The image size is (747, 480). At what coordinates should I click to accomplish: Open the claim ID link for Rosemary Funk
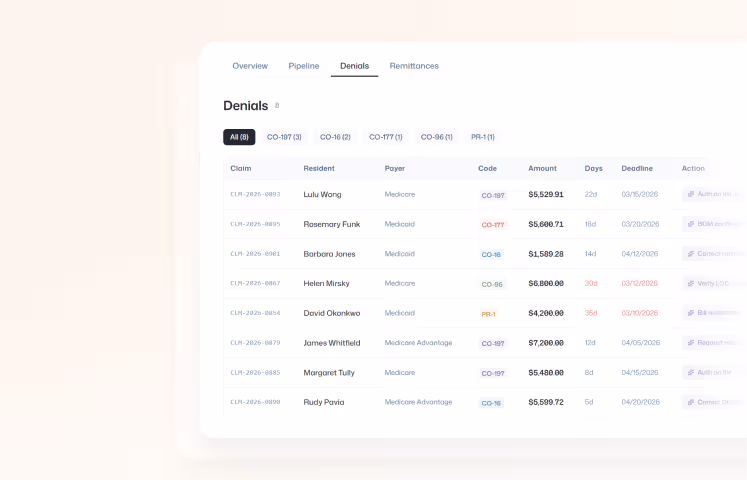coord(255,224)
